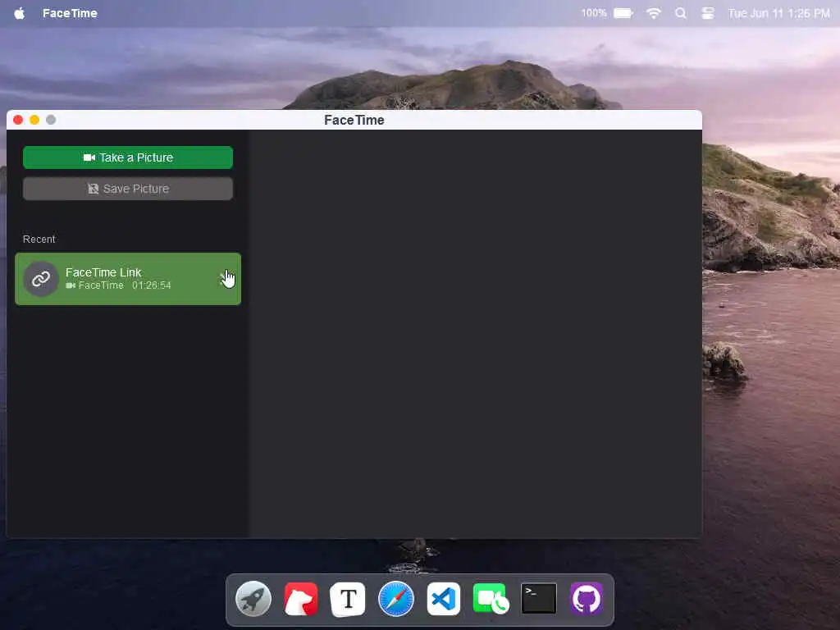Click the Take a Picture button
This screenshot has width=840, height=630.
[x=127, y=157]
